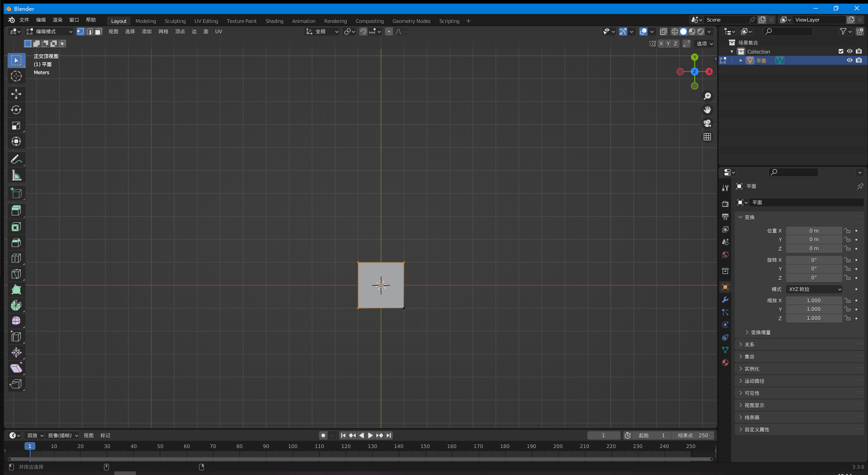This screenshot has width=868, height=475.
Task: Switch to edge select mode
Action: click(90, 31)
